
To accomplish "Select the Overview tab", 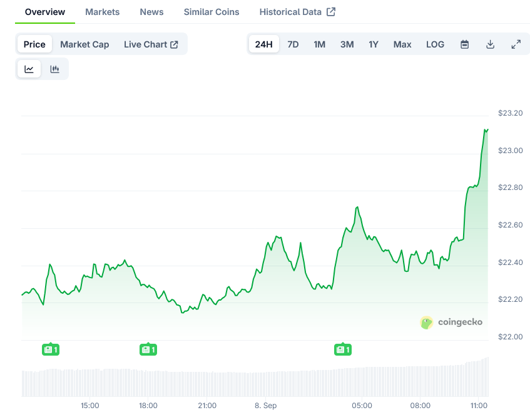I will pos(45,12).
